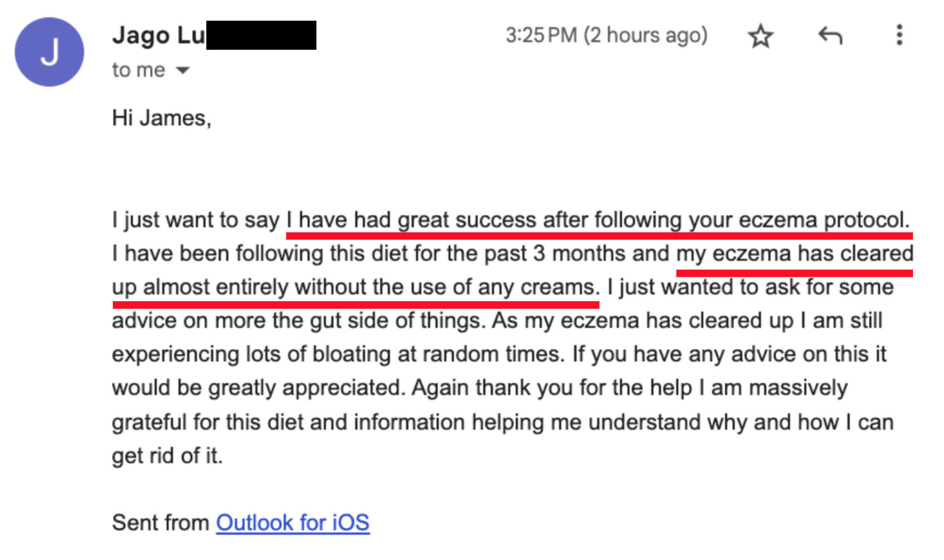
Task: Click the "Sent from" signature text
Action: pos(160,523)
